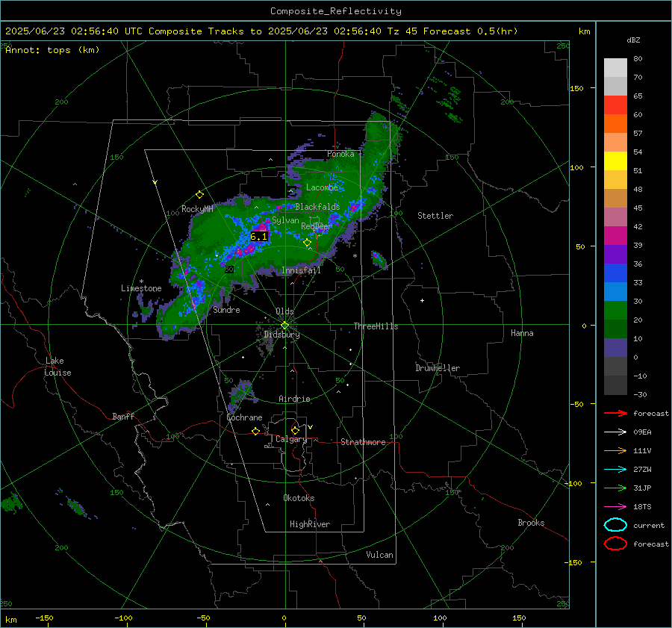Click the red forecast arrow in legend
The height and width of the screenshot is (628, 672).
[615, 413]
